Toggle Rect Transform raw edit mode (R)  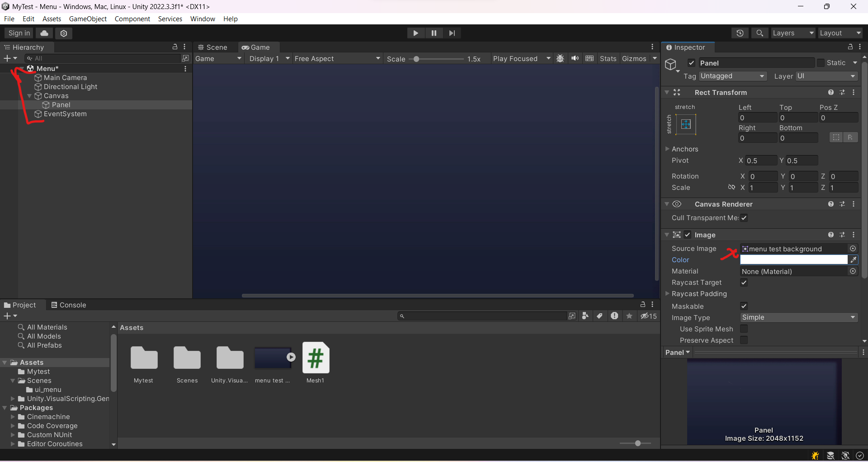(850, 137)
